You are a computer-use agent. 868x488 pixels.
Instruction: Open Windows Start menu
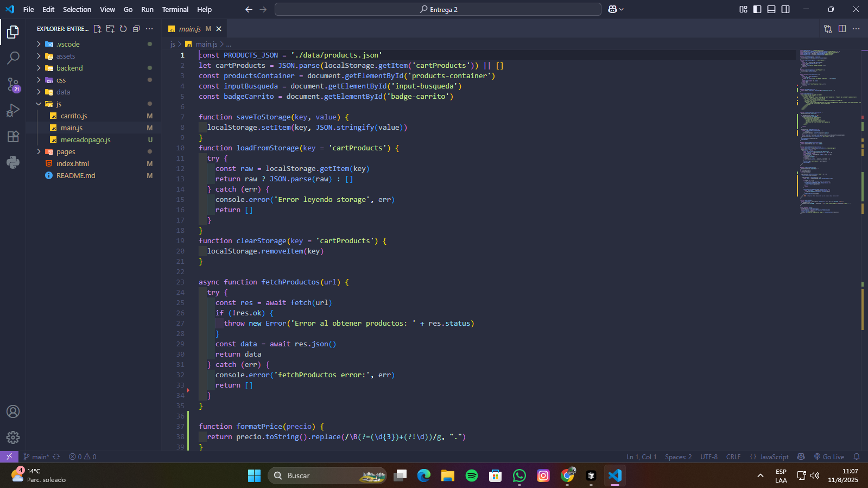tap(254, 476)
